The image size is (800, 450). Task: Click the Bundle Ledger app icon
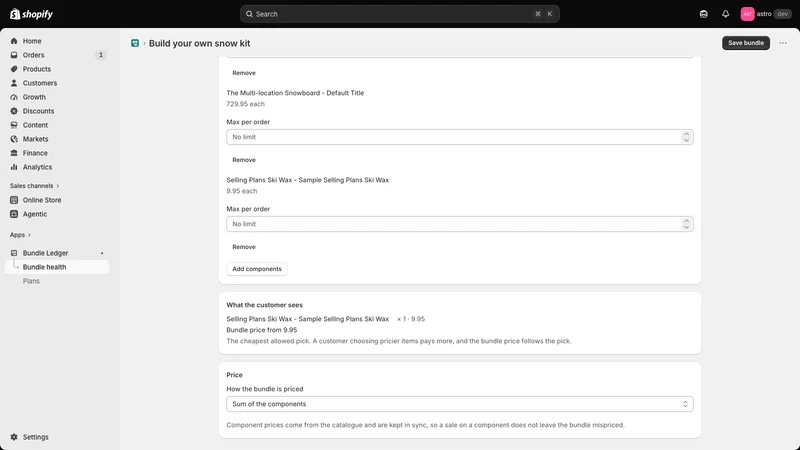tap(14, 253)
